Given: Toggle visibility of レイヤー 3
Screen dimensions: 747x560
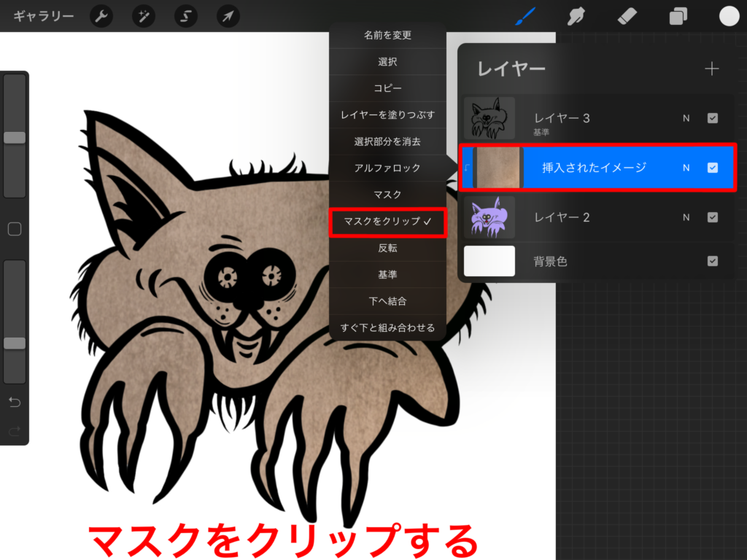Looking at the screenshot, I should [x=713, y=118].
